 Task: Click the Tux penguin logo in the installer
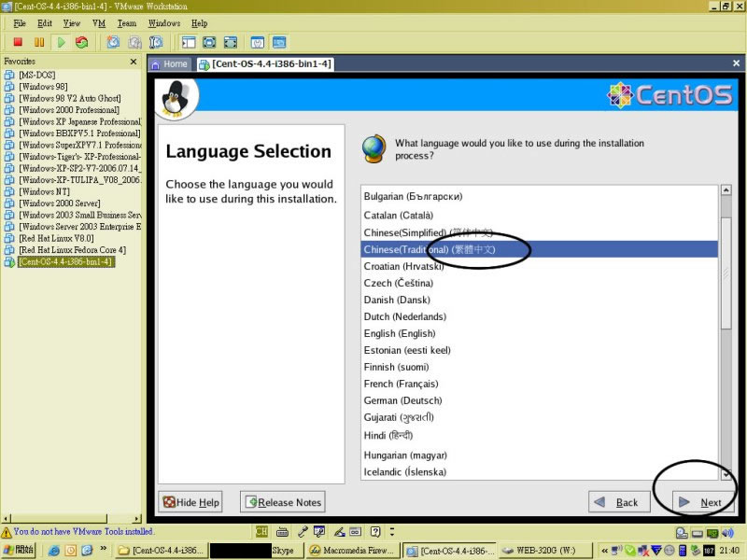(x=175, y=99)
